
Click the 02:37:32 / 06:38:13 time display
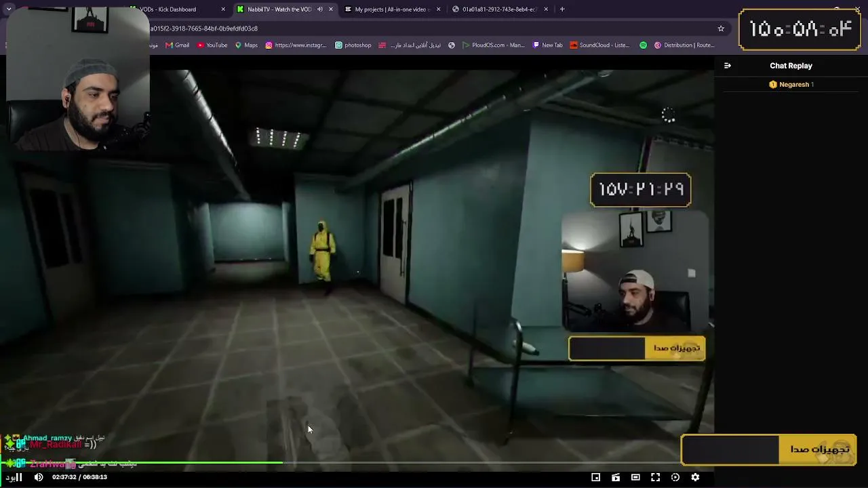click(x=79, y=477)
